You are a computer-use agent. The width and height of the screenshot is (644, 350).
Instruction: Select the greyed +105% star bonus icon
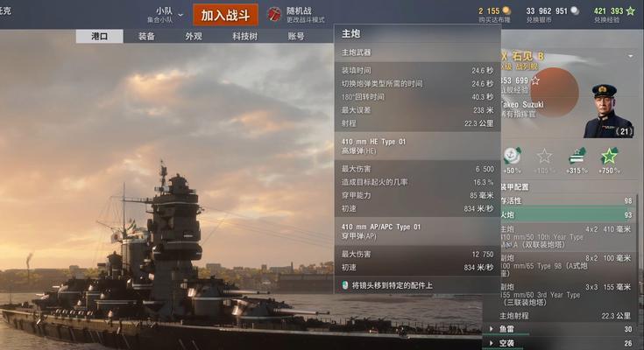(544, 157)
